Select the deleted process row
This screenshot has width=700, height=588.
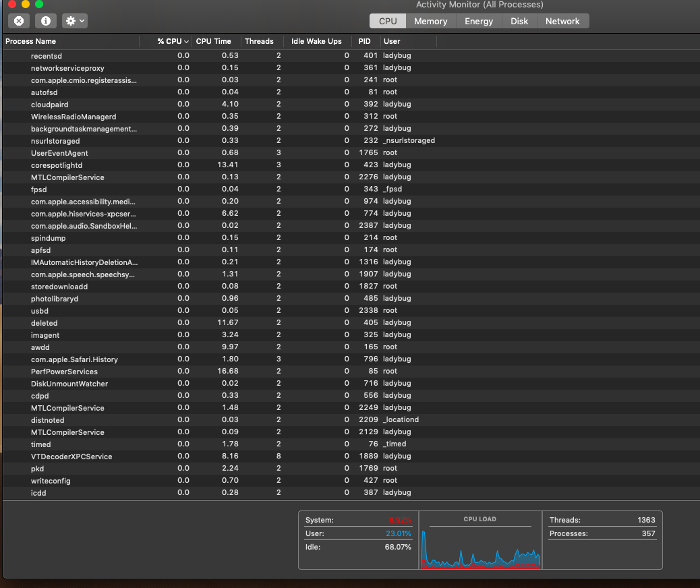(351, 323)
